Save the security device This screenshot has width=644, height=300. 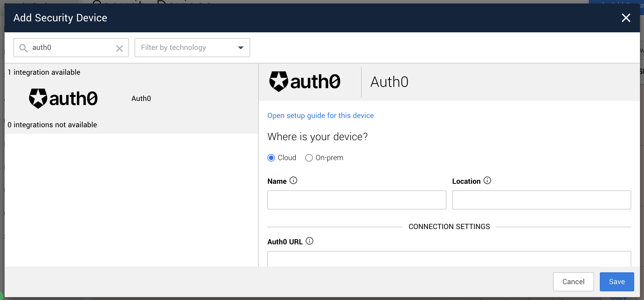[617, 282]
